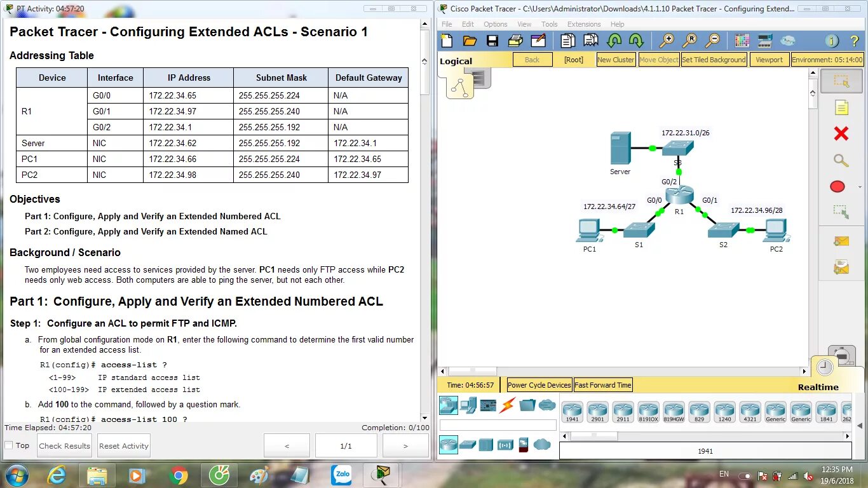Open the drawing palette icon
The width and height of the screenshot is (868, 488).
coord(742,41)
